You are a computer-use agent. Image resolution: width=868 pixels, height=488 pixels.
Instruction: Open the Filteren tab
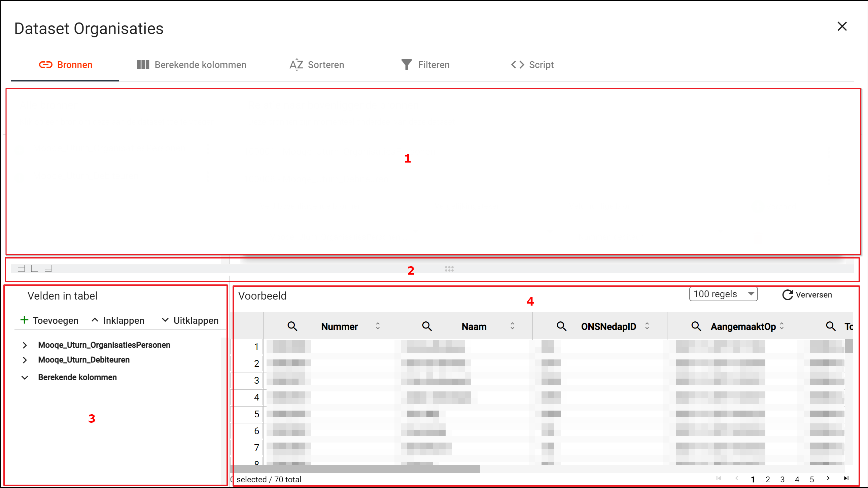coord(425,65)
